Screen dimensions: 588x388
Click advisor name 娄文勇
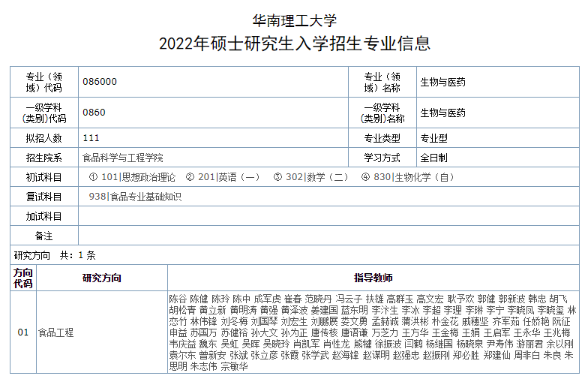coord(354,321)
